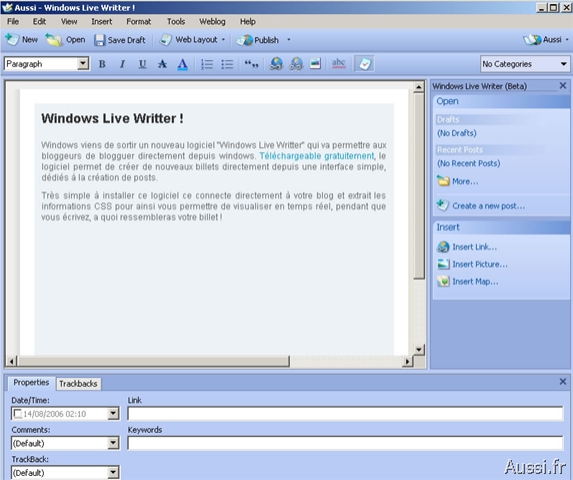Image resolution: width=573 pixels, height=480 pixels.
Task: Open the font color tool
Action: pos(182,64)
